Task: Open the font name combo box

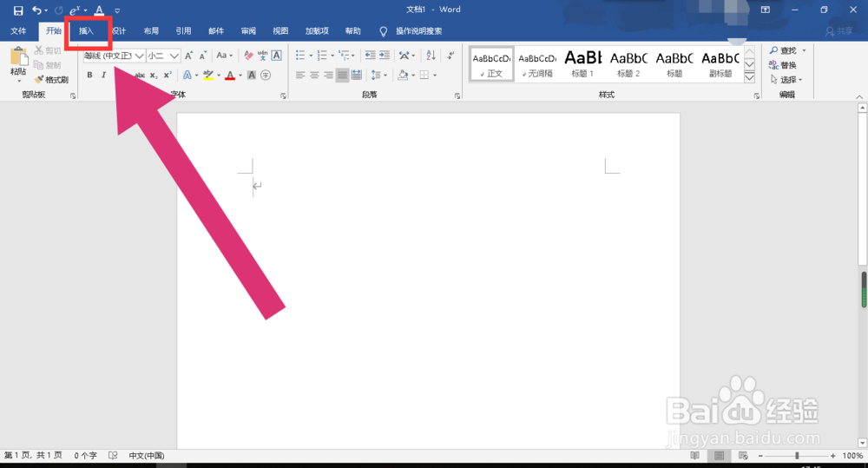Action: point(114,56)
